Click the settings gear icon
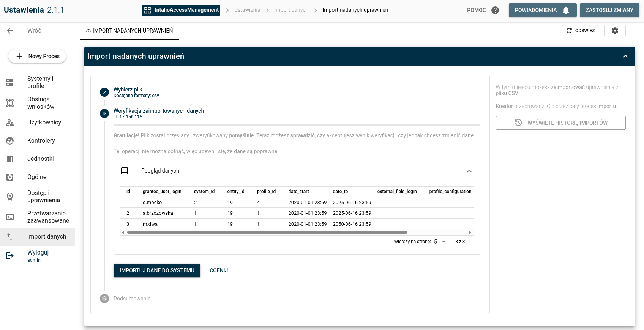The image size is (644, 330). [615, 31]
